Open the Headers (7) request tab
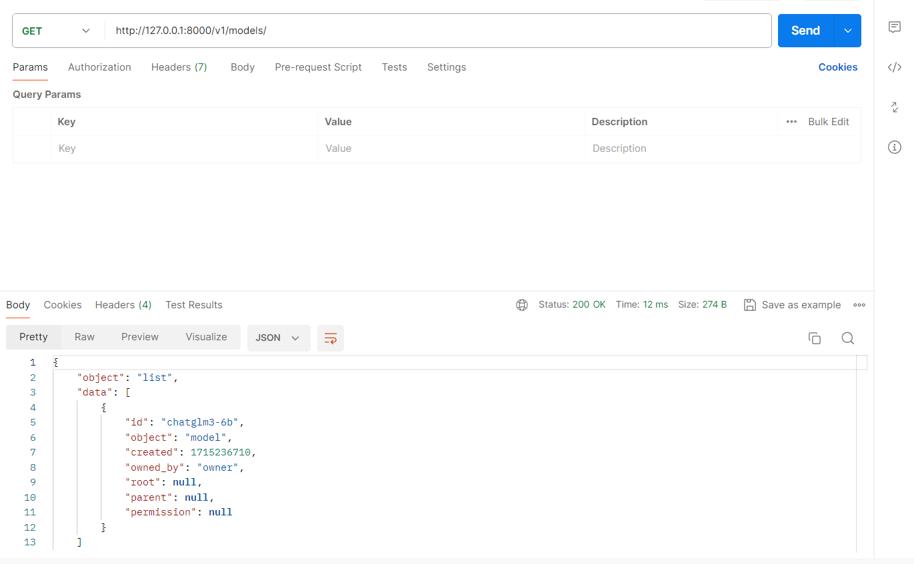The height and width of the screenshot is (564, 914). click(179, 67)
